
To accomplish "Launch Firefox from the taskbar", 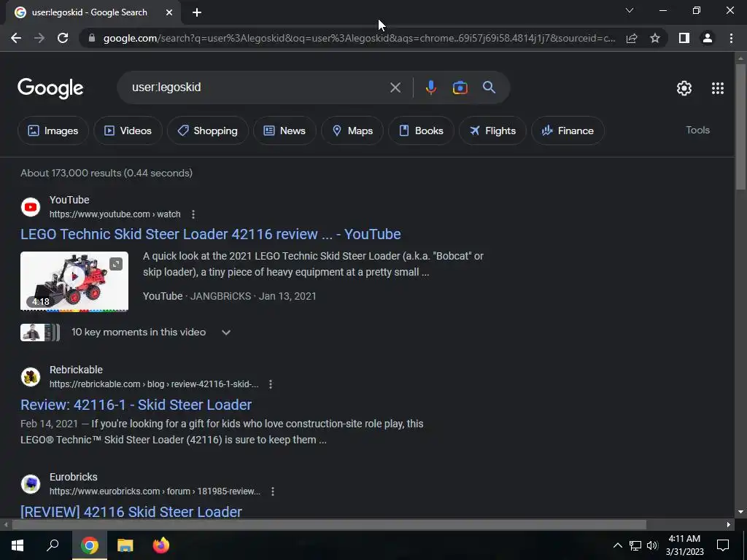I will click(161, 545).
